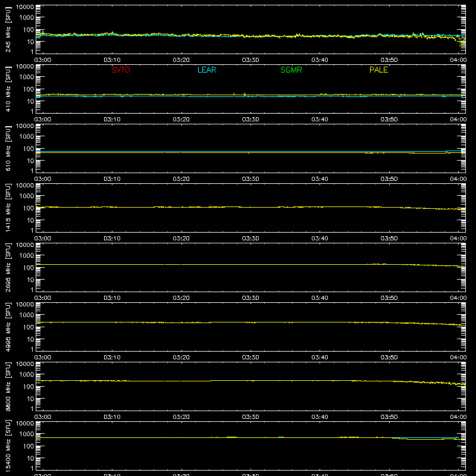Click 03:50 time label under 1415 MHz plot

tap(389, 239)
